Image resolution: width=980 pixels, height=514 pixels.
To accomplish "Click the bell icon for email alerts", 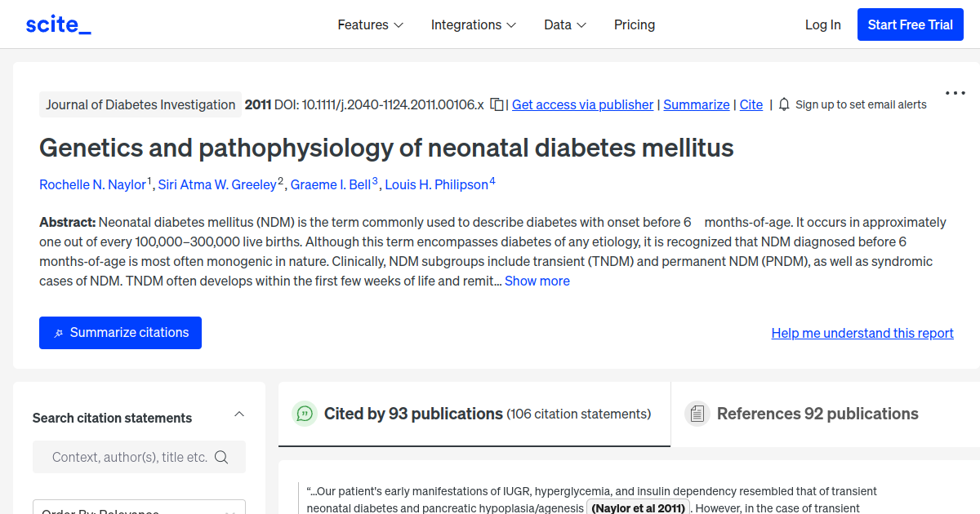I will click(x=783, y=104).
